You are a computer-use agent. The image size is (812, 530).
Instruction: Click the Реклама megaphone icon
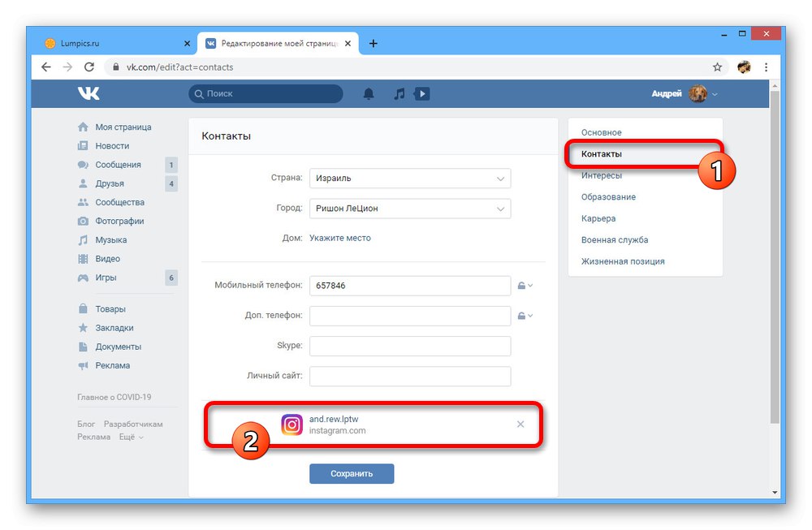point(83,365)
